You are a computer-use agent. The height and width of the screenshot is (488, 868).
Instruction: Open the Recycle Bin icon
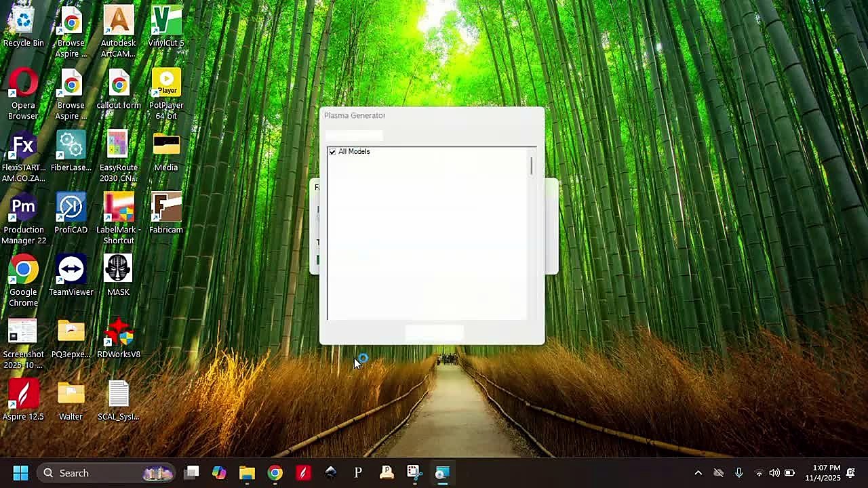click(23, 27)
